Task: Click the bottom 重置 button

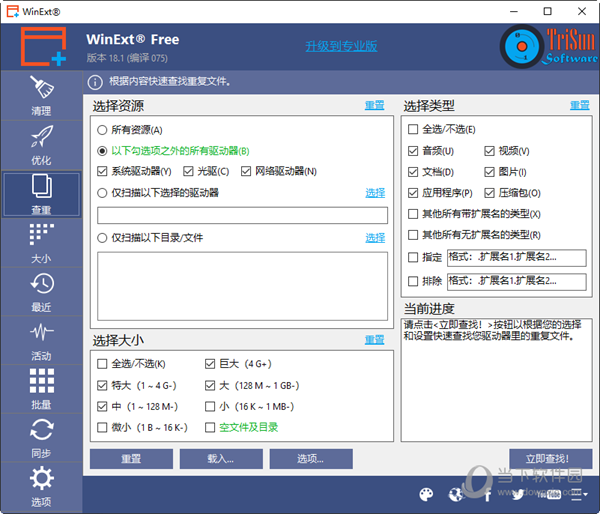Action: pos(131,459)
